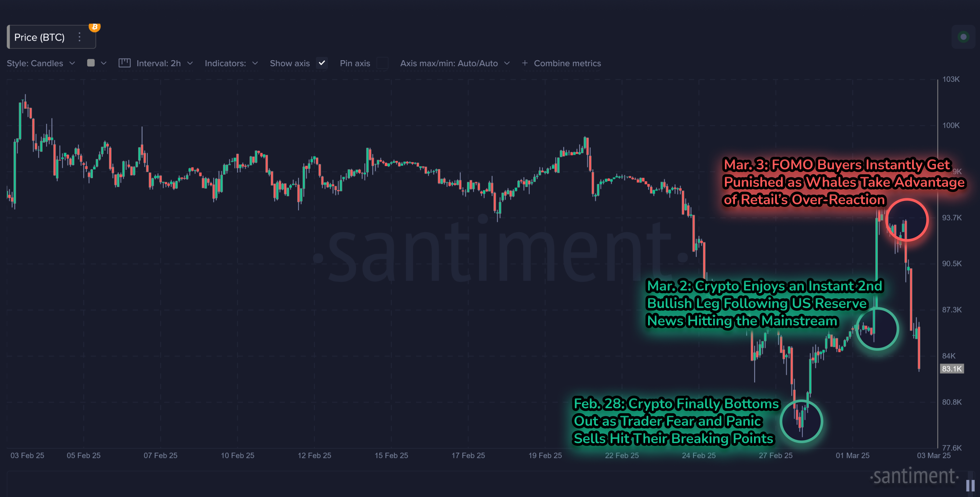Click the Bitcoin price metric icon
Screen dimensions: 980x497
click(x=93, y=27)
